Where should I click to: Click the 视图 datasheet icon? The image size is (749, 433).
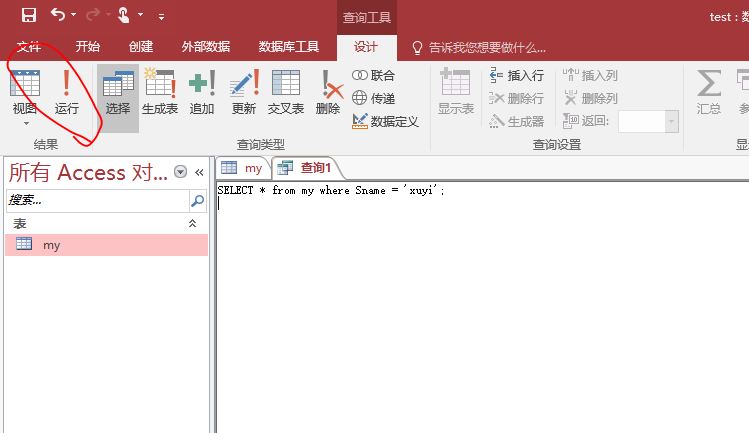[x=24, y=84]
